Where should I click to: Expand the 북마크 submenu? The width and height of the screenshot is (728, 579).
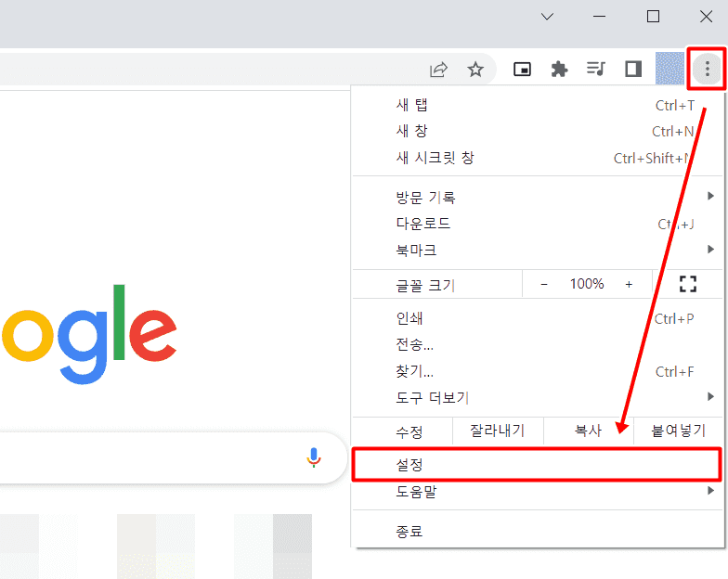[538, 251]
